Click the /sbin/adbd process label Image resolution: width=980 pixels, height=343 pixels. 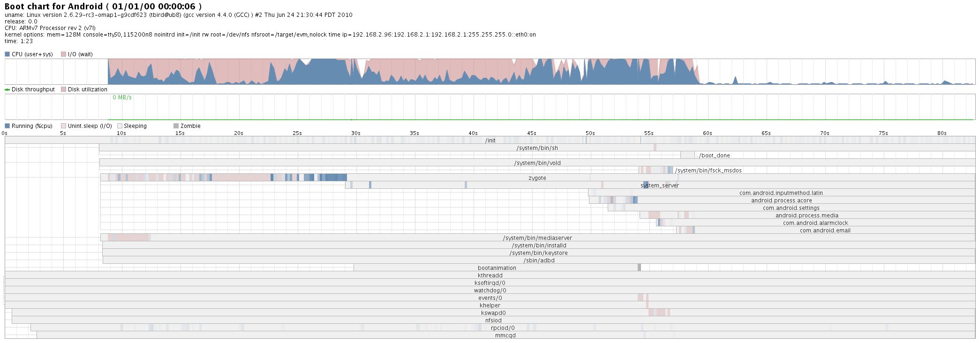(x=539, y=261)
